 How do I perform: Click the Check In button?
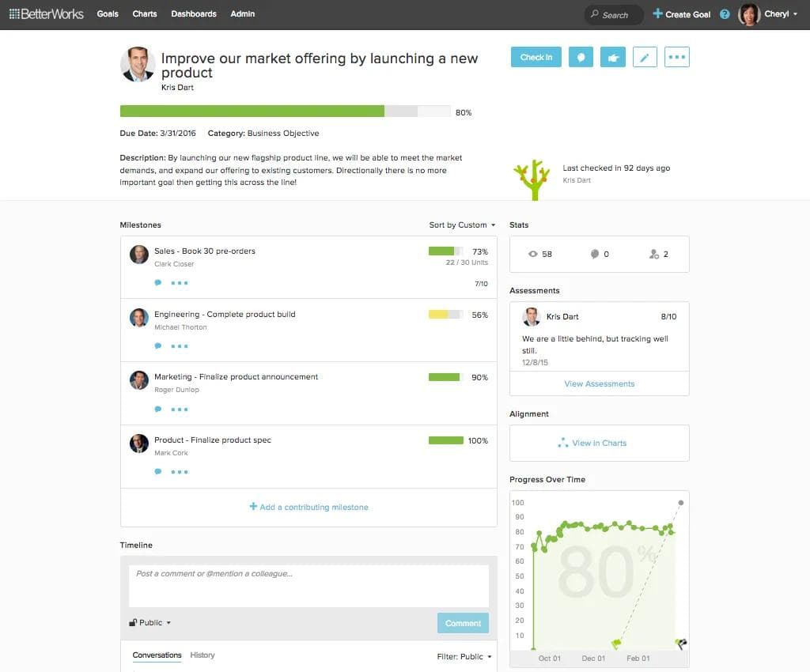click(x=536, y=56)
